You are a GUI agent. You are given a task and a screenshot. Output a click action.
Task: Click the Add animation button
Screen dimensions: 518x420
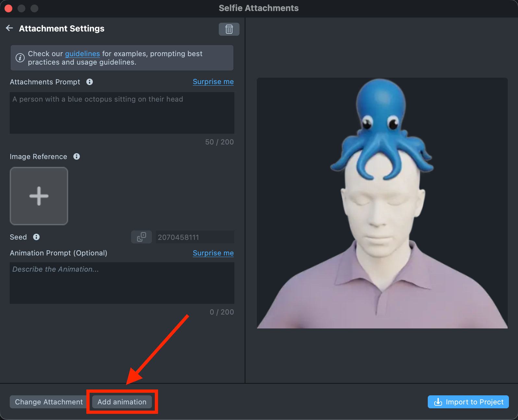click(122, 402)
